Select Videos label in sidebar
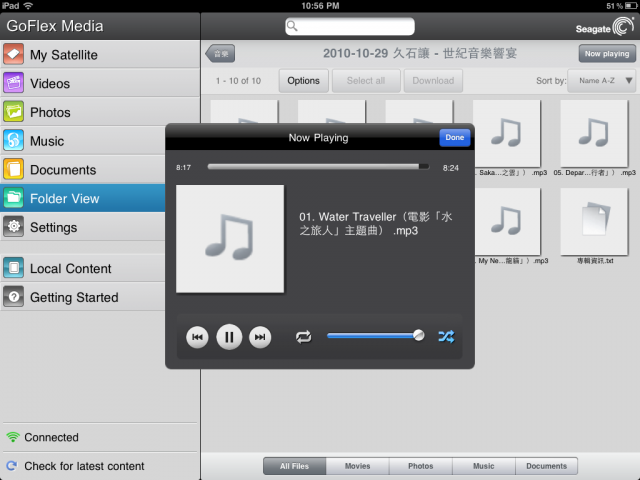Viewport: 640px width, 480px height. click(x=50, y=84)
